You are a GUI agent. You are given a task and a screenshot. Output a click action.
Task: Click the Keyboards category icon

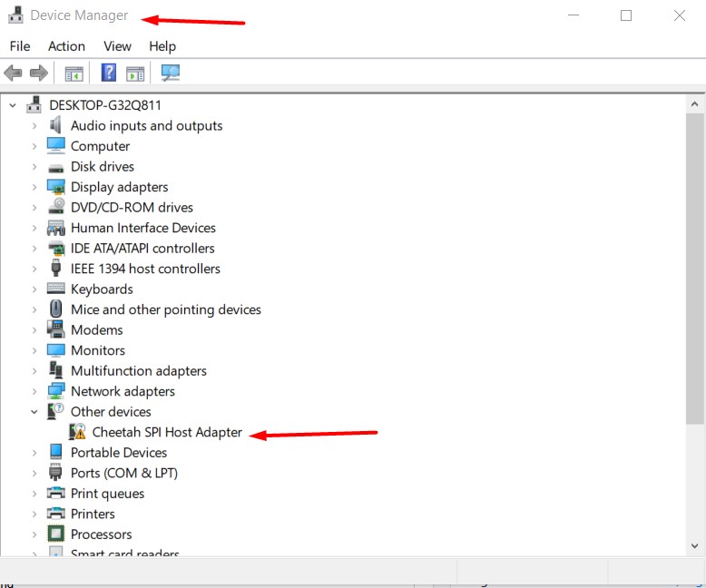(x=56, y=289)
